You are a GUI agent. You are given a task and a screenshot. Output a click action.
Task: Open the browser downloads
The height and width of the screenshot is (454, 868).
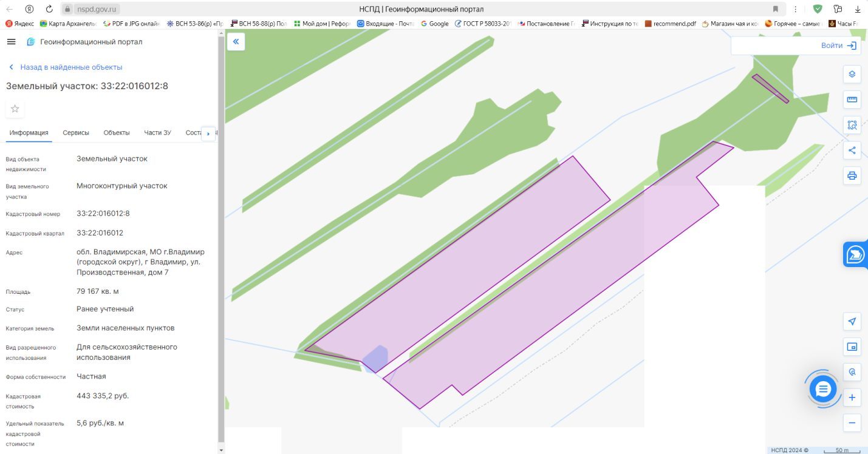point(858,9)
